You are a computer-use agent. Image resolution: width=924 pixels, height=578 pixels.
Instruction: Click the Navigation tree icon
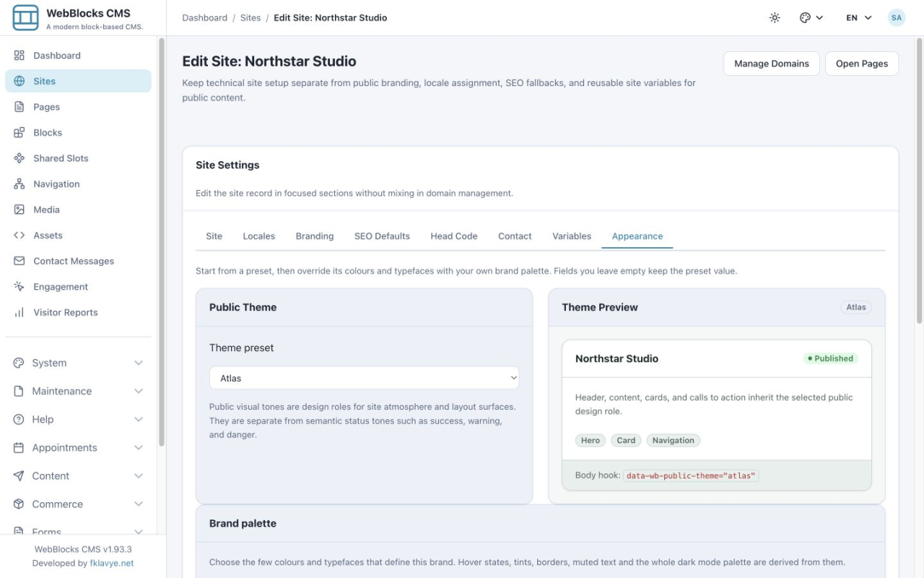(19, 184)
